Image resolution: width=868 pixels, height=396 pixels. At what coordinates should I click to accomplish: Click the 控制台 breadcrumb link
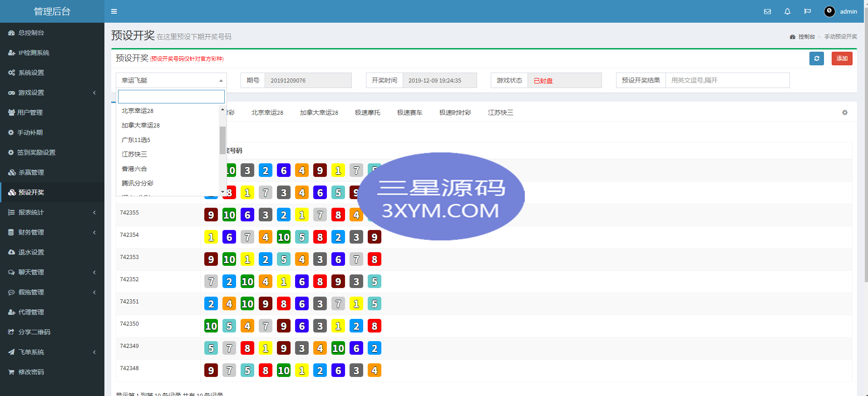coord(806,37)
